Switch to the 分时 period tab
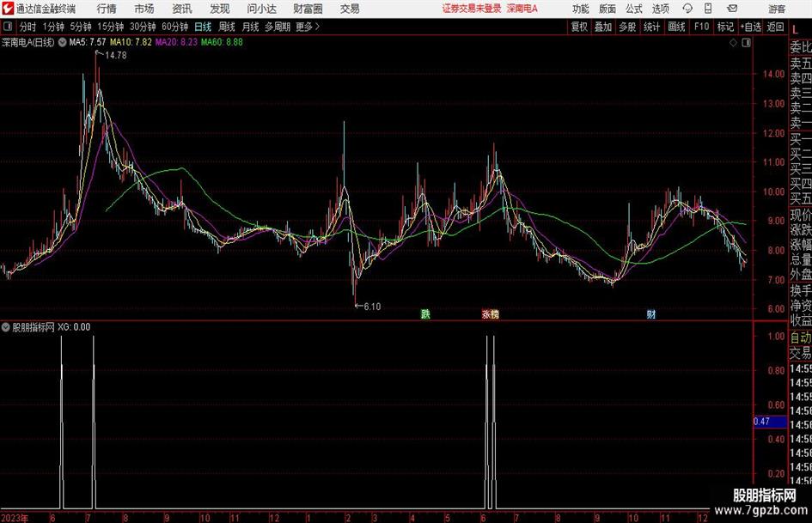 pyautogui.click(x=27, y=27)
